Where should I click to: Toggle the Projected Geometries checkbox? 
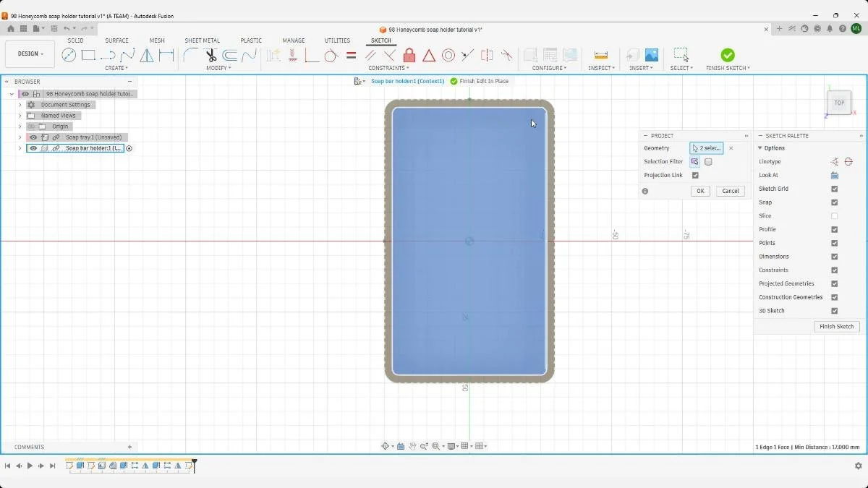tap(834, 283)
